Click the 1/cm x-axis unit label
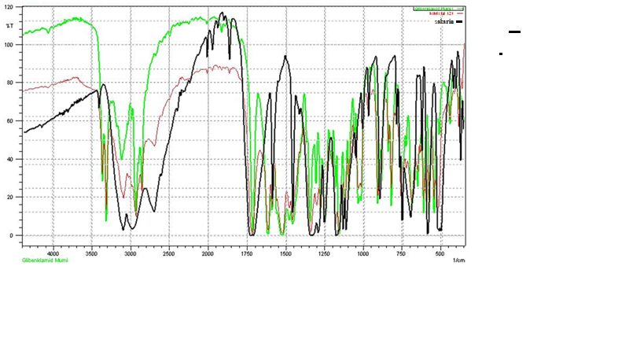644x362 pixels. (458, 260)
